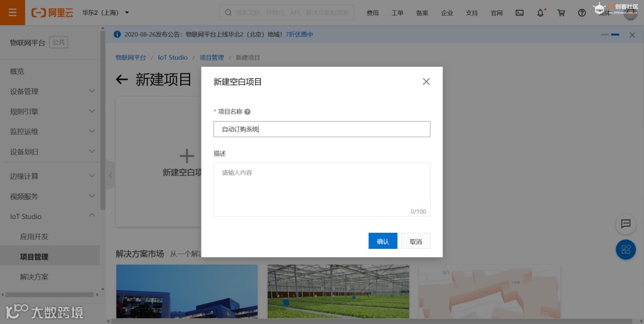Click the announcement info icon
This screenshot has height=324, width=644.
click(117, 34)
